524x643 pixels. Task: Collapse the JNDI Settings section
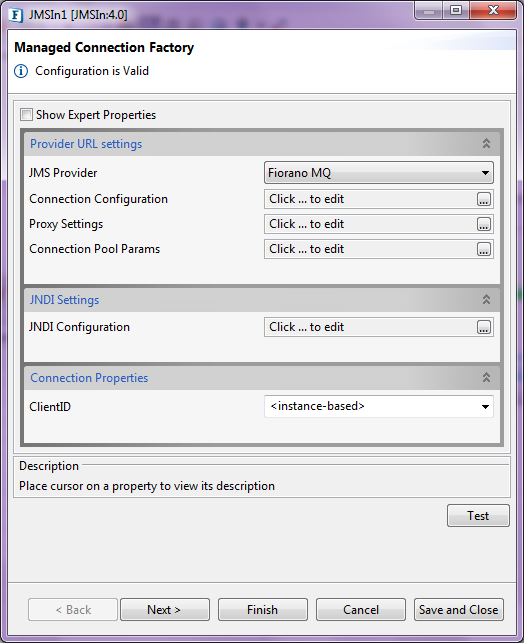[x=486, y=300]
